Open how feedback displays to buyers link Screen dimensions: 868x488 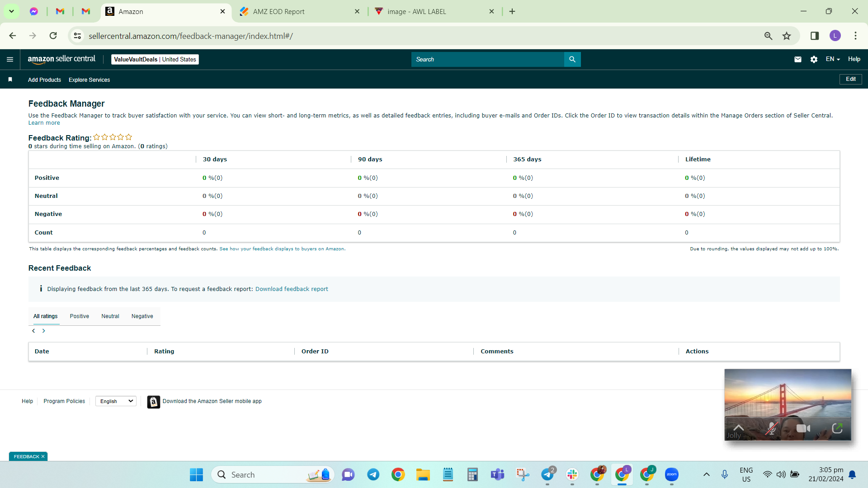click(282, 249)
